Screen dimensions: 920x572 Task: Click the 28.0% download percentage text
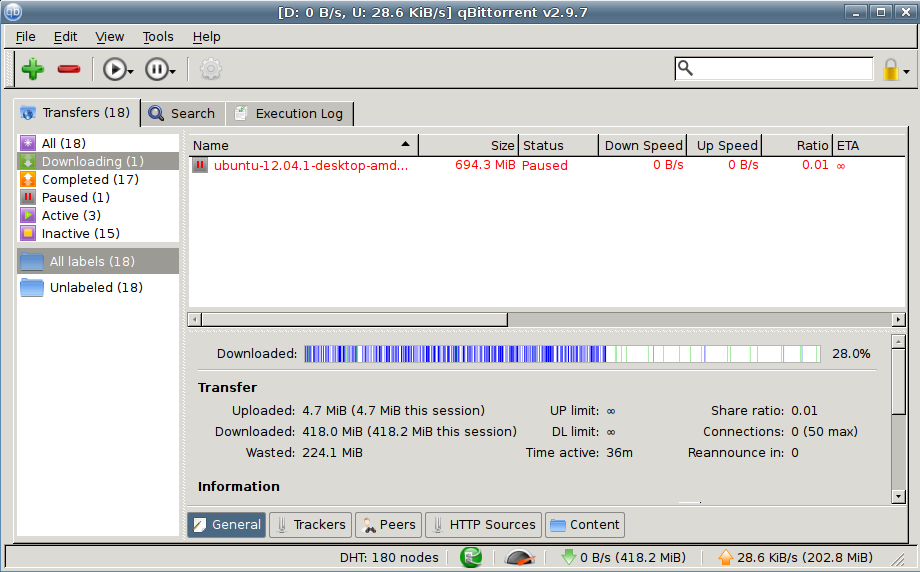[851, 354]
